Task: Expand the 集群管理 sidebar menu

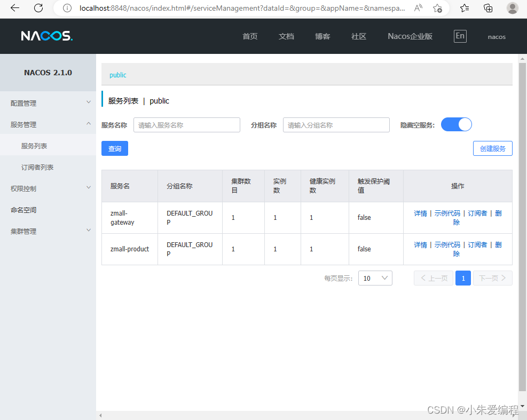Action: 48,231
